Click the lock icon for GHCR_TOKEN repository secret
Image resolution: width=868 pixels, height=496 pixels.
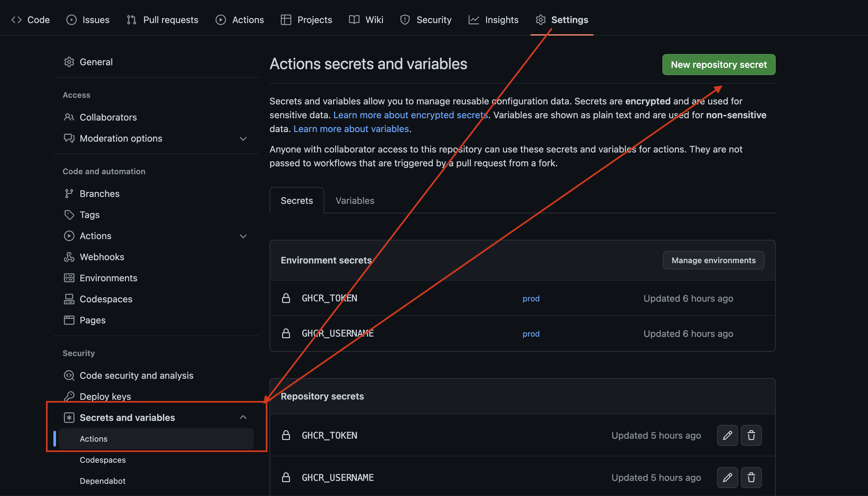pos(286,435)
